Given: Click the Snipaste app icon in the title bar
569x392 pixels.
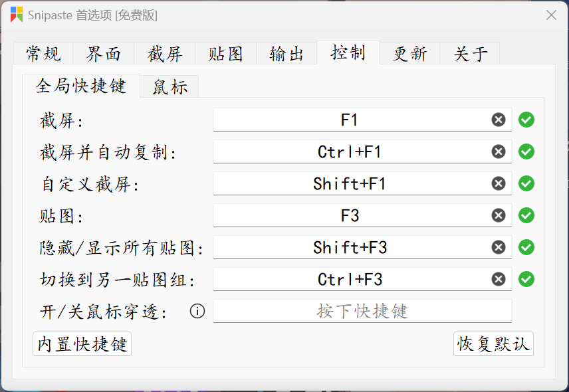Looking at the screenshot, I should 16,14.
